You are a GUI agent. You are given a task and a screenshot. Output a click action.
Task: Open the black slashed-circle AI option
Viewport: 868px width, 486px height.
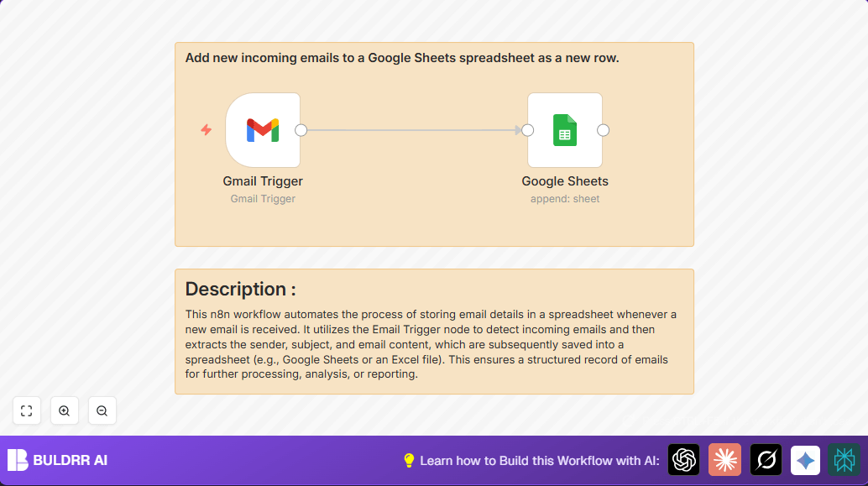click(766, 460)
